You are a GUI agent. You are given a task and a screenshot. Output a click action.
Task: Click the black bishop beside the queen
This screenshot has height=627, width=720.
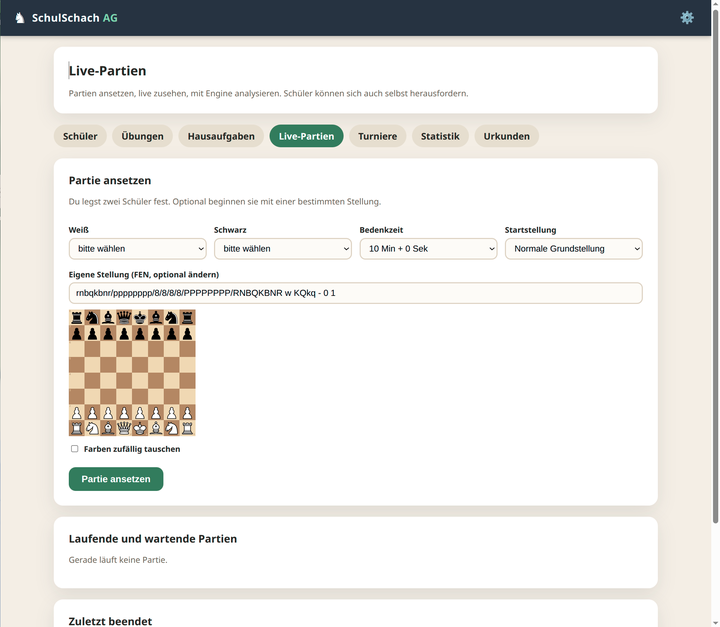coord(108,317)
